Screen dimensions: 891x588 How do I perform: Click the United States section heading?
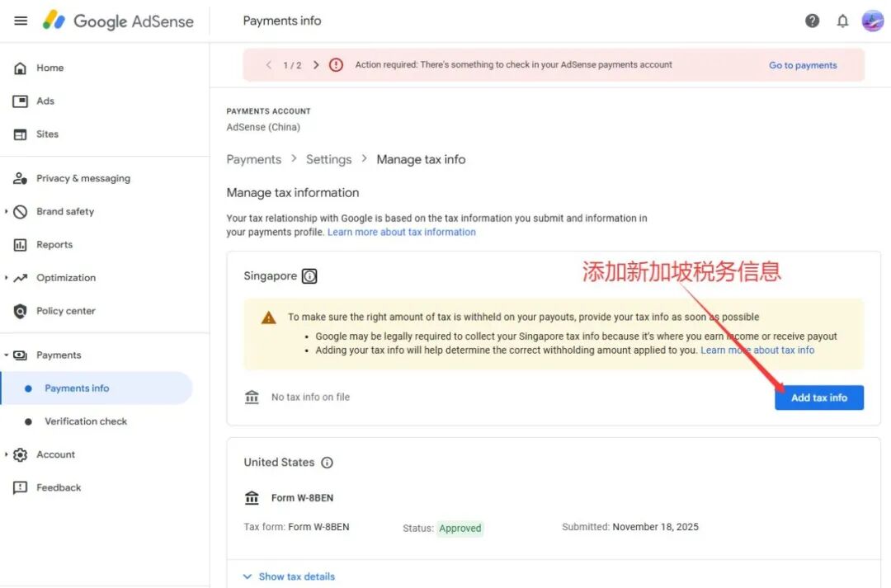click(x=279, y=463)
